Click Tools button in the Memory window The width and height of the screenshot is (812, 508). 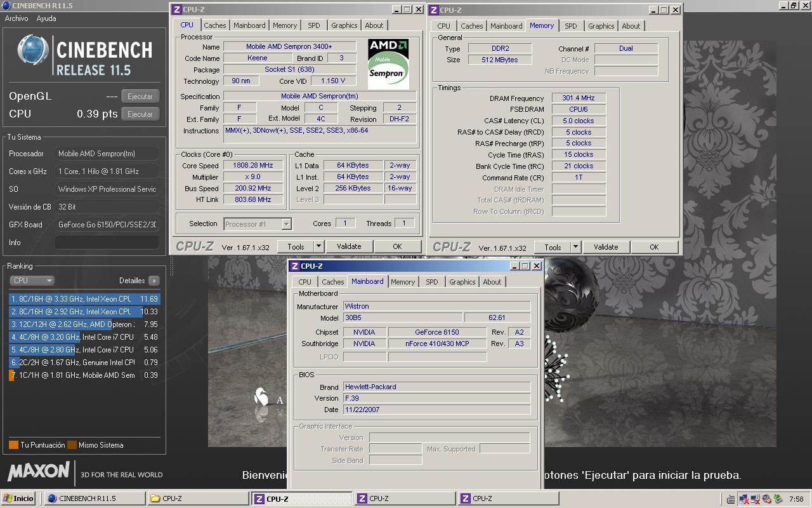pos(553,247)
